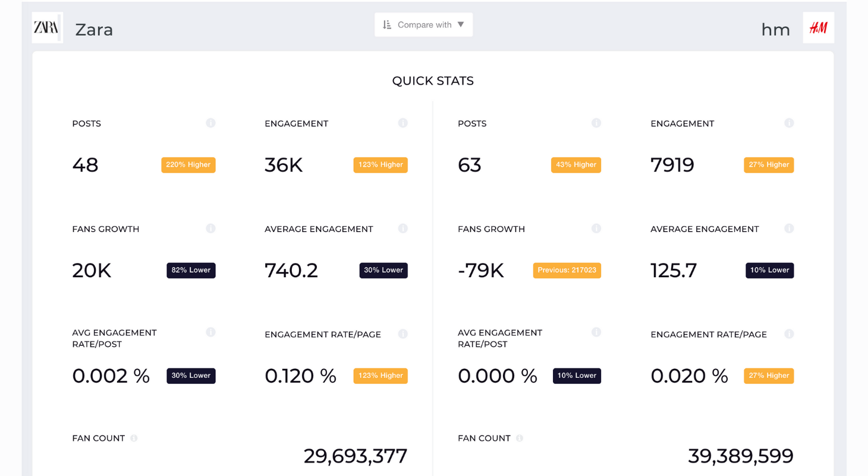Open the Compare with dropdown
The height and width of the screenshot is (476, 868).
coord(423,25)
